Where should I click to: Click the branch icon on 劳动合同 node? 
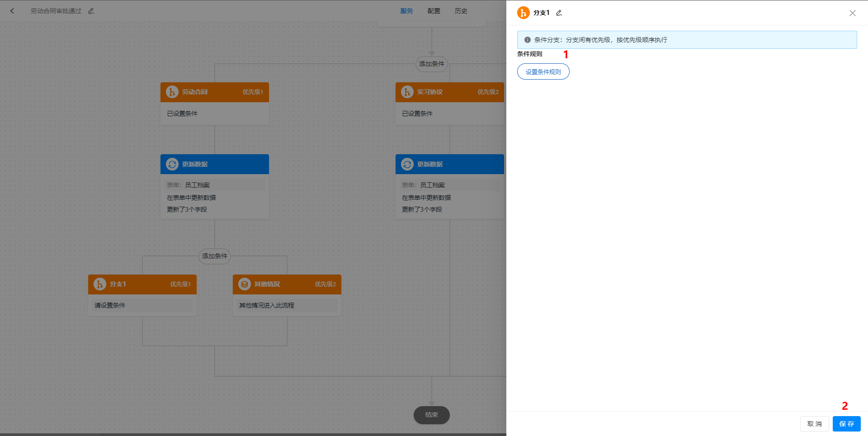(x=172, y=92)
